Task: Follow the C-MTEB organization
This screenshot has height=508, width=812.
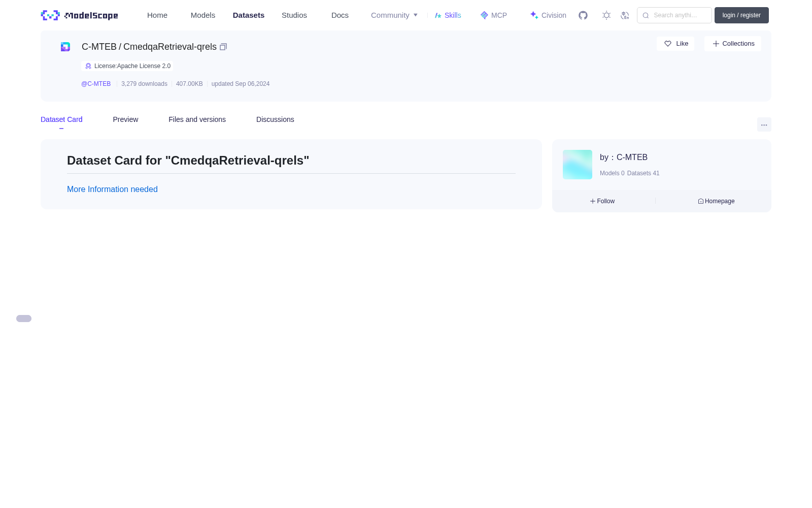Action: point(602,201)
